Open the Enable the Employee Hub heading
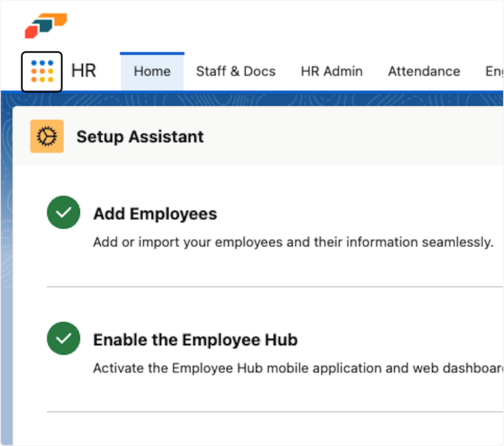This screenshot has width=504, height=446. [x=195, y=340]
